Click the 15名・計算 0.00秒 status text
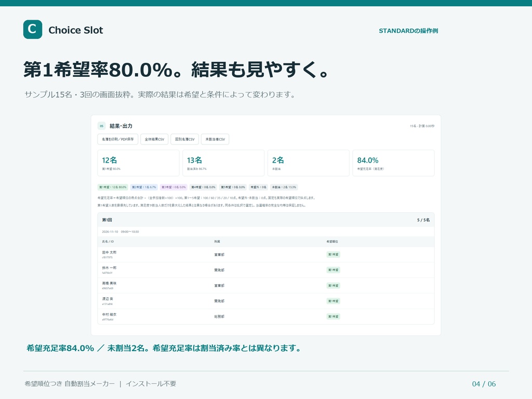This screenshot has width=532, height=399. click(422, 126)
